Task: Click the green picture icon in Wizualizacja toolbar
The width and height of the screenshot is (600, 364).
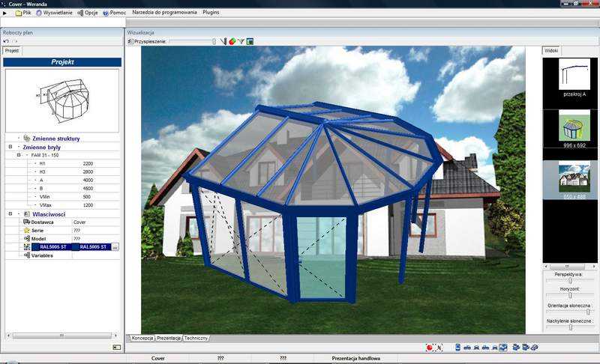Action: click(x=250, y=41)
